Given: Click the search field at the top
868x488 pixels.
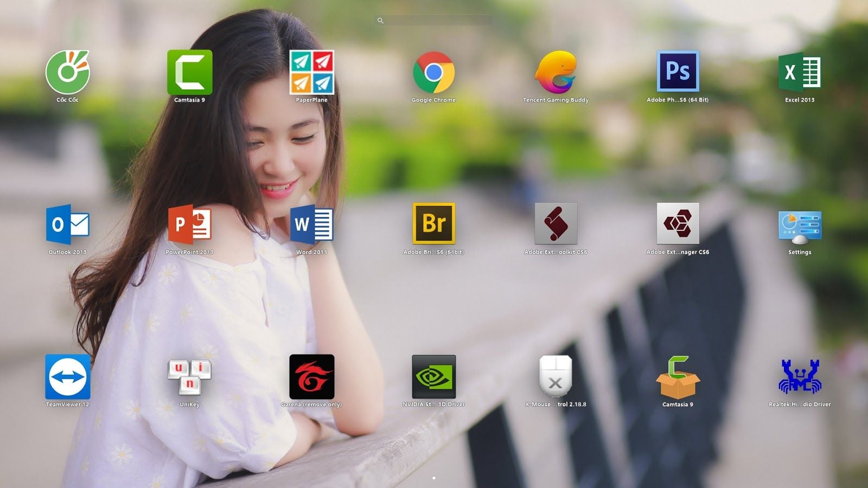Looking at the screenshot, I should point(434,20).
